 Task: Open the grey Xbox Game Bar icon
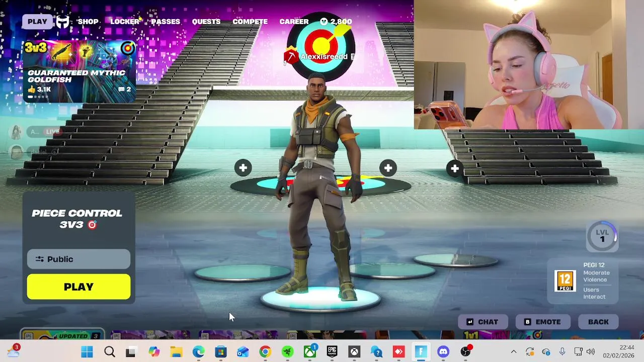355,351
